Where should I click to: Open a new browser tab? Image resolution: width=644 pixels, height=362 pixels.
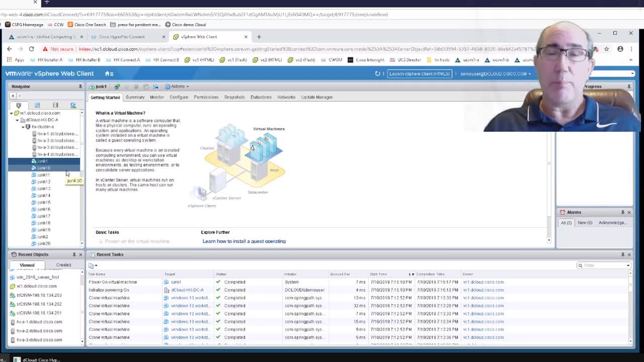pyautogui.click(x=259, y=37)
